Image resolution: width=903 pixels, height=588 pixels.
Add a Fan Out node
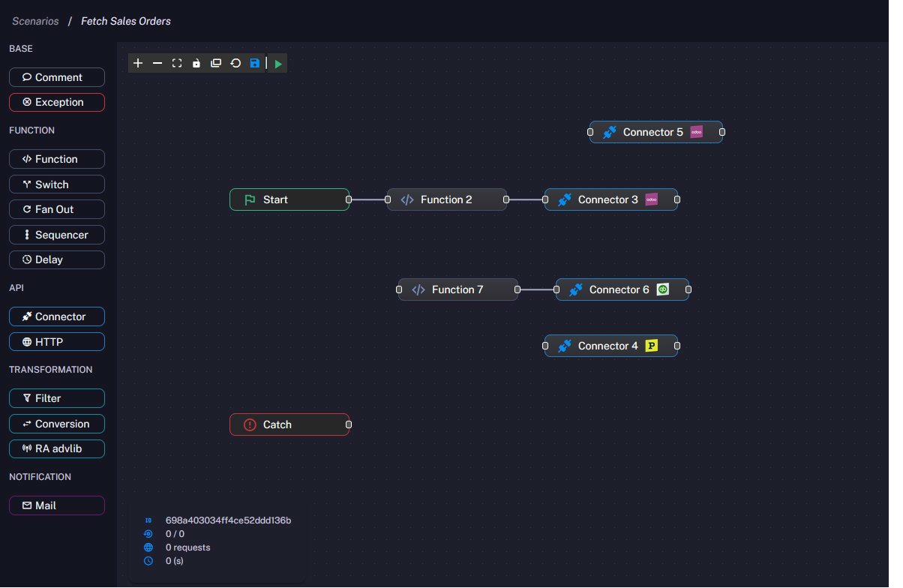[56, 209]
